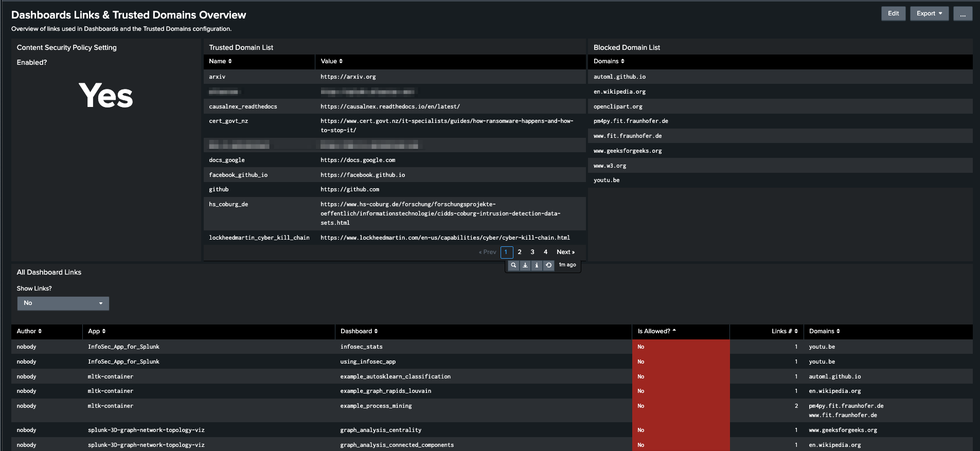Go to page 3 of Trusted Domain List

532,252
